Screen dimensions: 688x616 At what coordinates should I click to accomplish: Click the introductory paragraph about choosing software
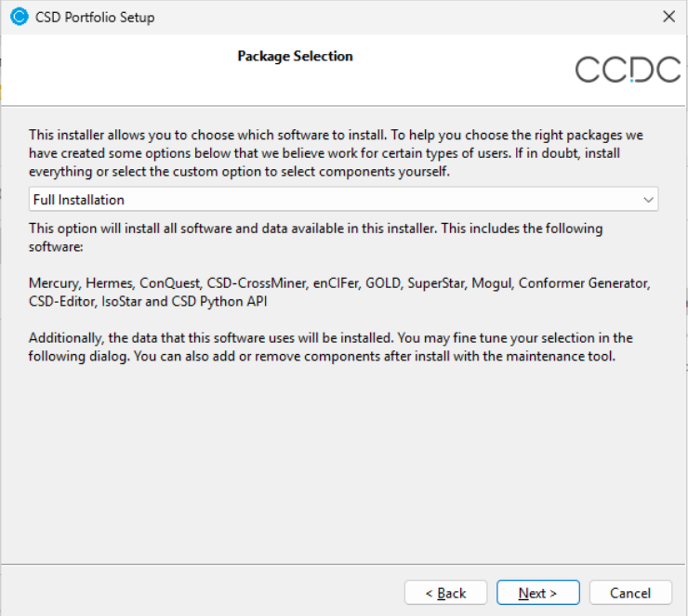336,153
